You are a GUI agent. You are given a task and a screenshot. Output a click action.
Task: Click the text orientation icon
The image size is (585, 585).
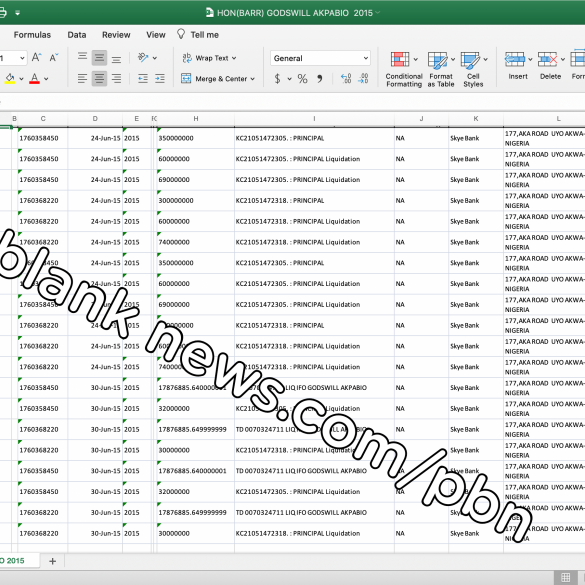(143, 57)
